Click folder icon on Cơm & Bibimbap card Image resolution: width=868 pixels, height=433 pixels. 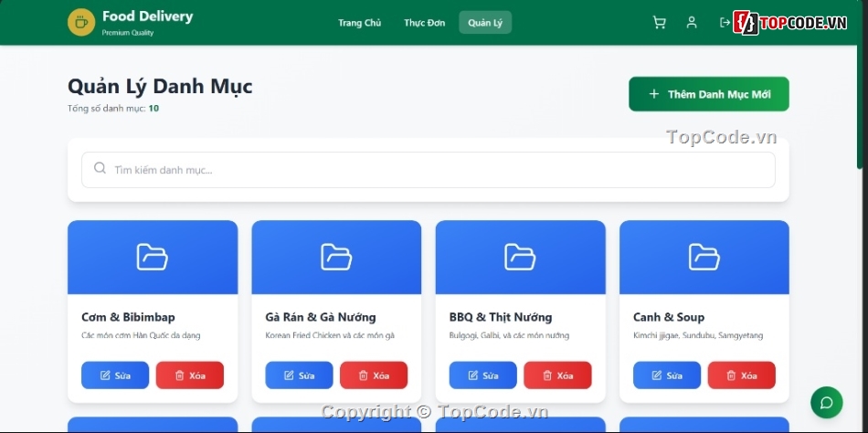click(152, 258)
